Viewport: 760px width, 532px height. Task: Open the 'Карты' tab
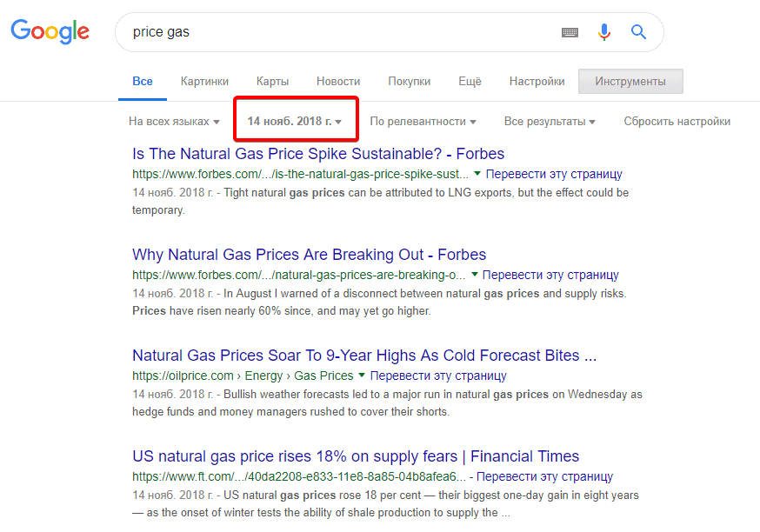click(272, 80)
